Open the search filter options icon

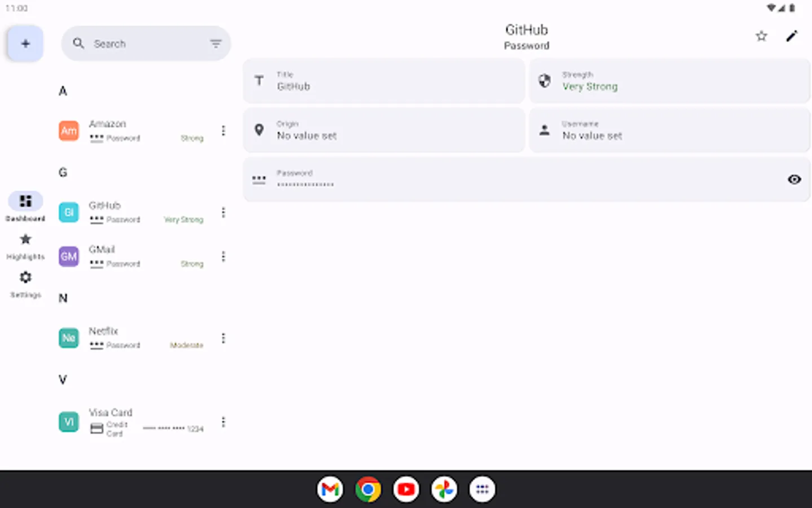215,43
